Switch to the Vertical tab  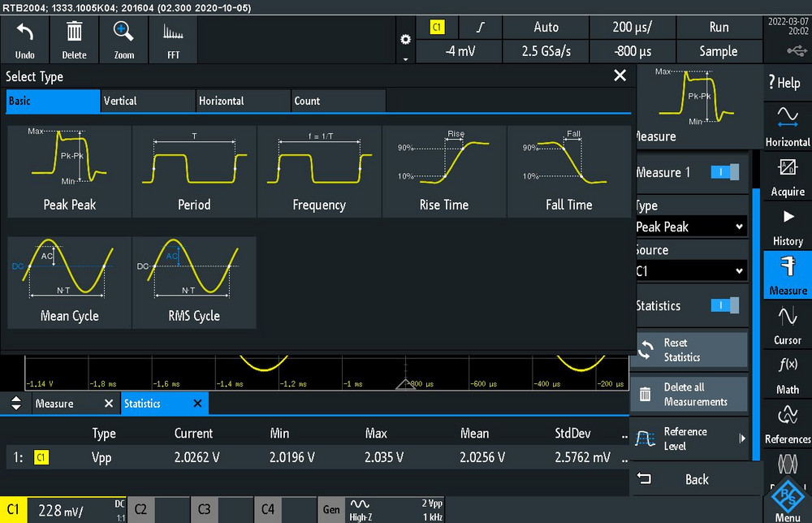148,101
